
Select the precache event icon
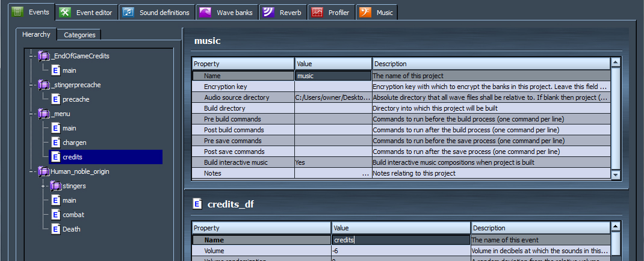point(55,99)
